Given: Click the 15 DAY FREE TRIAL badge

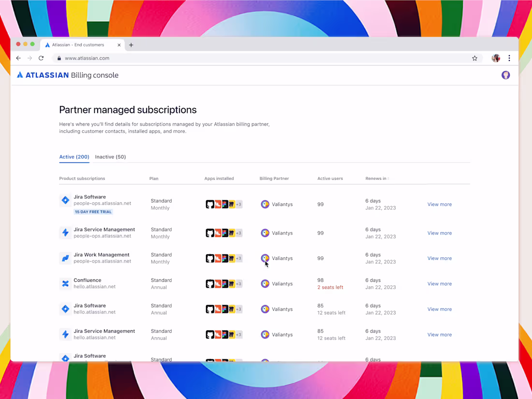Looking at the screenshot, I should 93,211.
